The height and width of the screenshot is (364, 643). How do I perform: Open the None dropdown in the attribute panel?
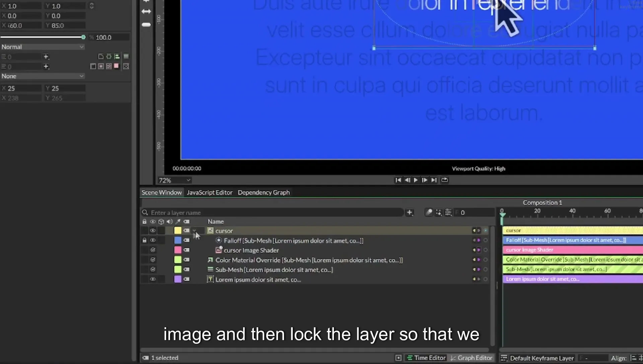tap(43, 76)
